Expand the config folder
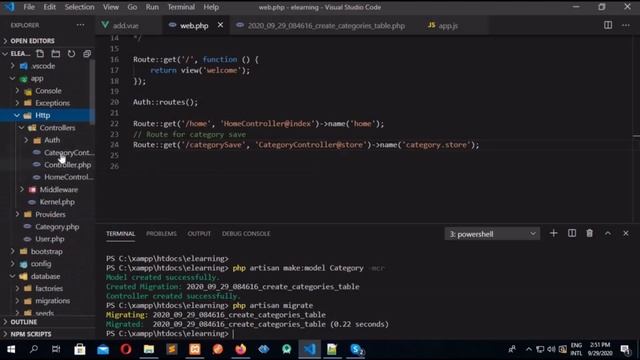This screenshot has height=360, width=640. coord(41,264)
